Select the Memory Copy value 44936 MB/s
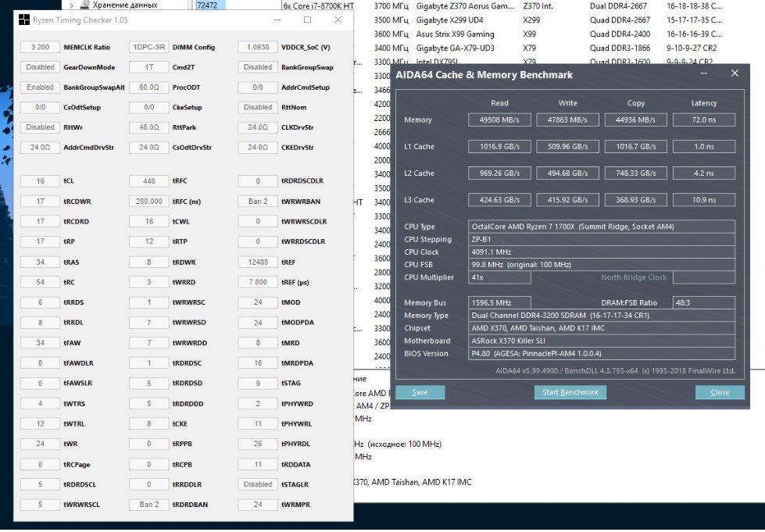 pos(636,120)
